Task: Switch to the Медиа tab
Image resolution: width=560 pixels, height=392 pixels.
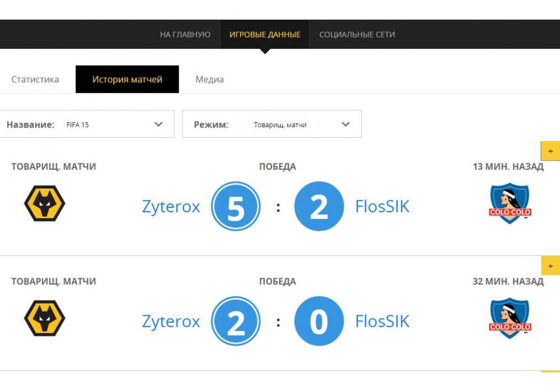Action: (x=209, y=80)
